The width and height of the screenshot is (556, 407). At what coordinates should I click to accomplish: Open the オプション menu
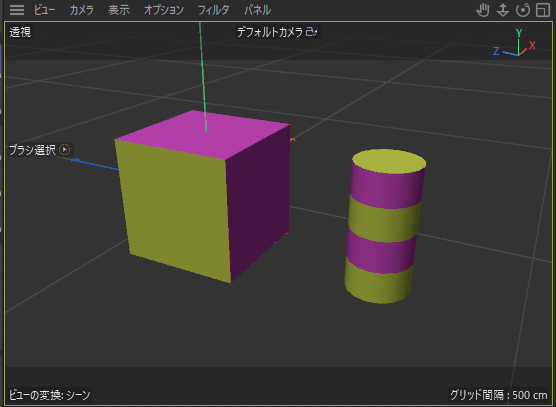coord(163,10)
